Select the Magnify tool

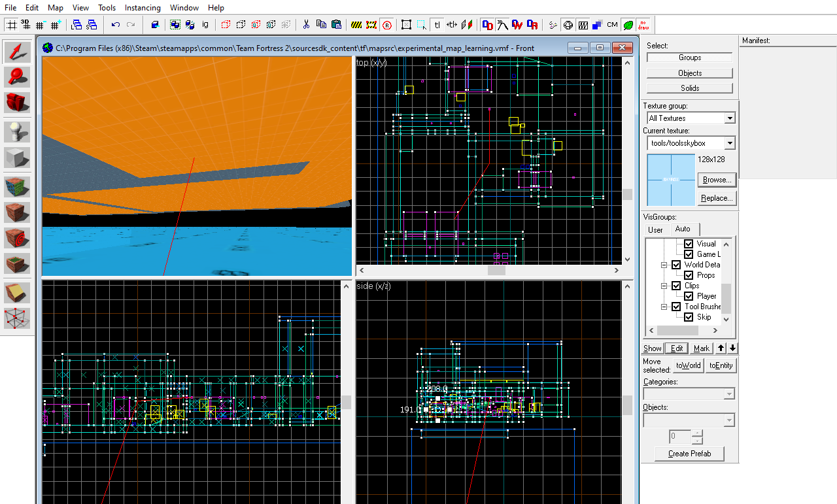pos(17,77)
